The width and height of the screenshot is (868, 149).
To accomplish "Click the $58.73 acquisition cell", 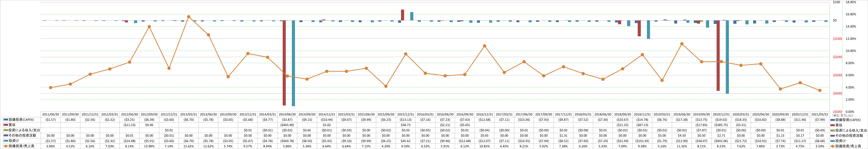I will [x=406, y=125].
